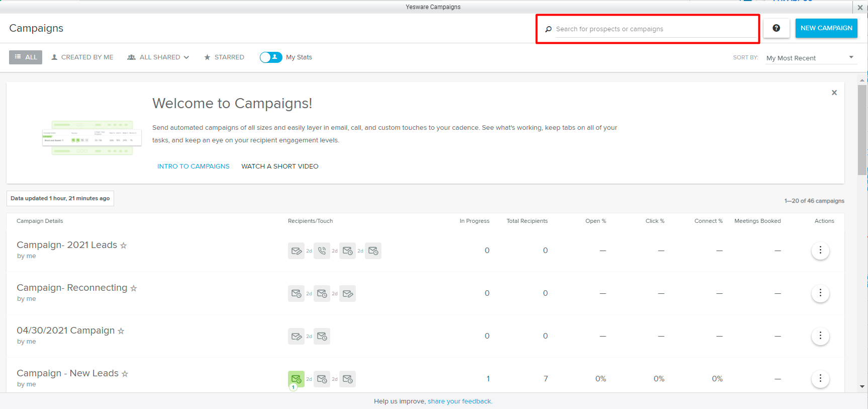Open second touch icon in Campaign - New Leads
868x409 pixels.
[x=322, y=379]
